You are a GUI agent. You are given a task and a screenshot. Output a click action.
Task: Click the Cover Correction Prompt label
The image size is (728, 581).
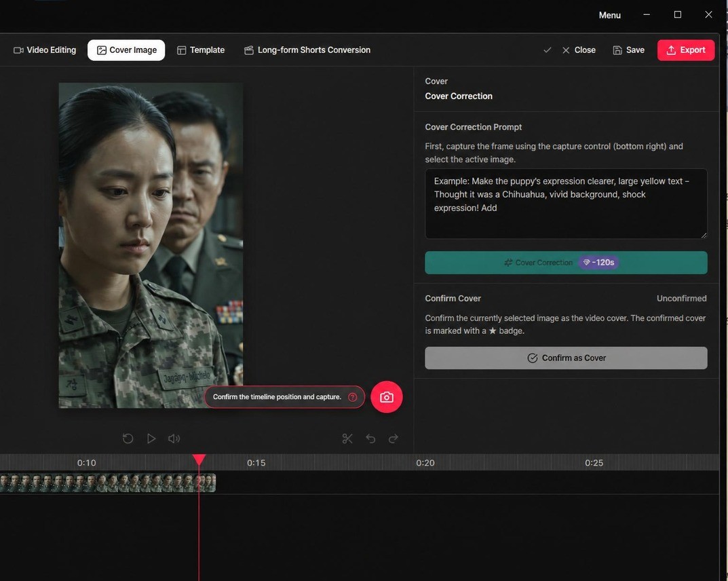473,127
